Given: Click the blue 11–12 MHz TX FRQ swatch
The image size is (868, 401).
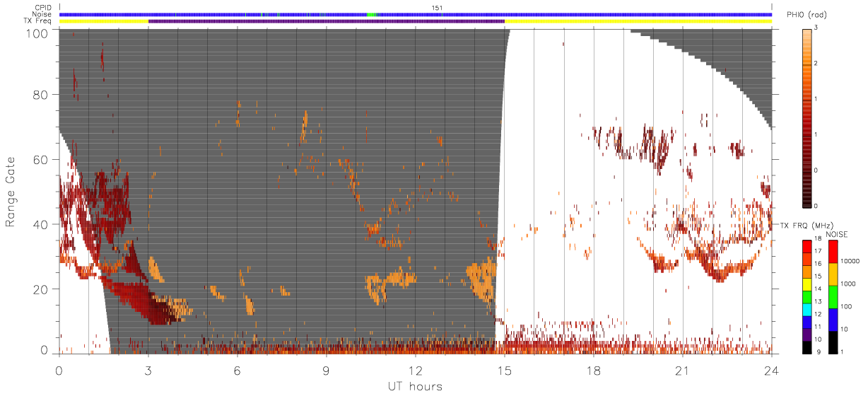Looking at the screenshot, I should pyautogui.click(x=807, y=322).
